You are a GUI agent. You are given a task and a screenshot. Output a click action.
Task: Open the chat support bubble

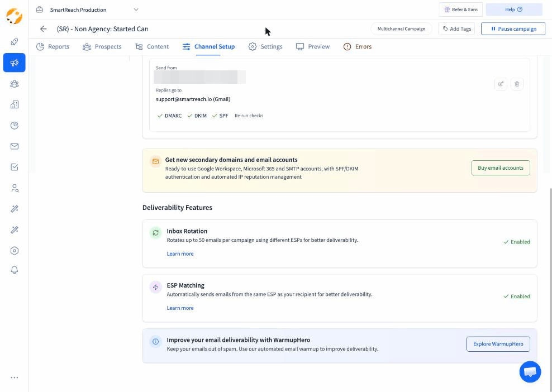tap(530, 371)
